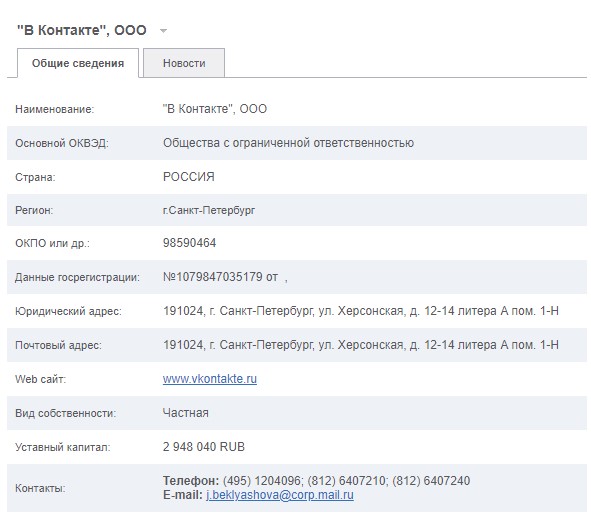Viewport: 591px width, 517px height.
Task: Click the ownership value Частная
Action: [x=186, y=413]
